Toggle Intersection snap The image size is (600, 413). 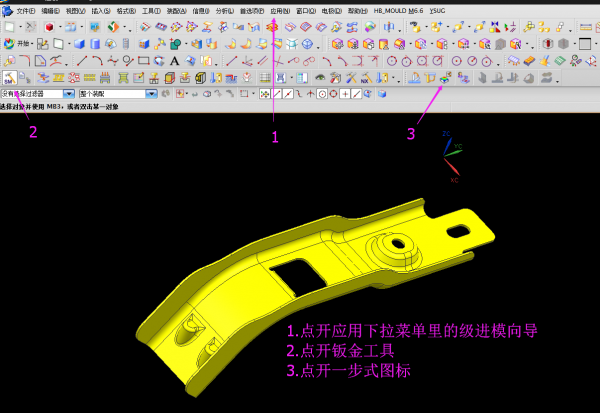(x=311, y=94)
